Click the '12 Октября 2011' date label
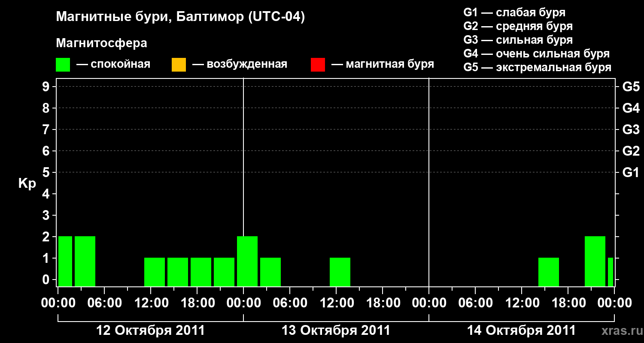The height and width of the screenshot is (343, 644). pos(150,331)
